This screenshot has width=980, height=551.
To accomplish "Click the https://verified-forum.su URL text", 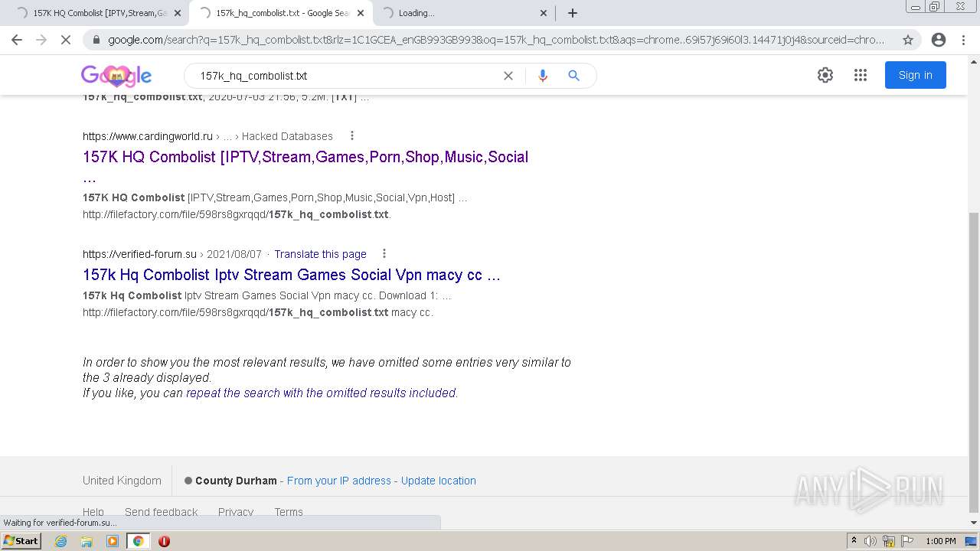I will click(139, 254).
